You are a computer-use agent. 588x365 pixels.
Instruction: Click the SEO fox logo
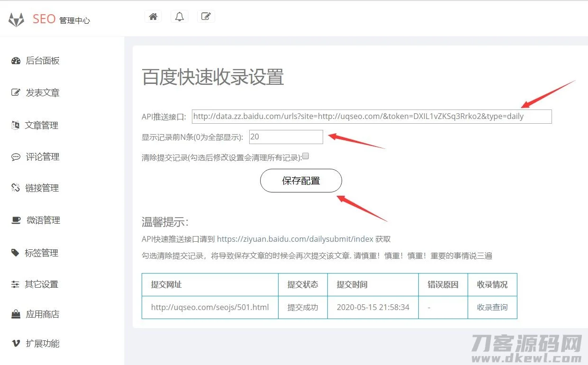click(16, 19)
